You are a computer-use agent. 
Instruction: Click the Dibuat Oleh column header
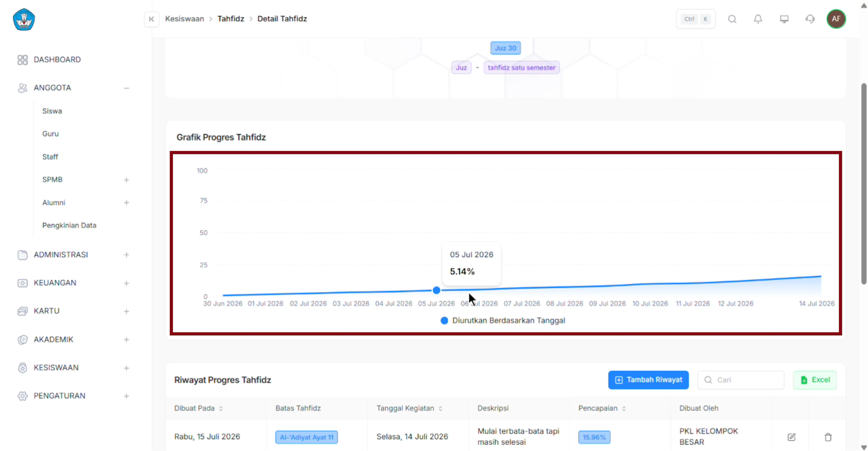698,408
